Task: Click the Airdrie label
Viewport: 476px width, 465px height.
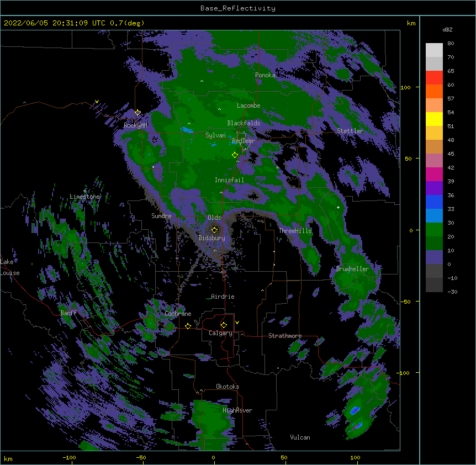Action: pos(223,297)
